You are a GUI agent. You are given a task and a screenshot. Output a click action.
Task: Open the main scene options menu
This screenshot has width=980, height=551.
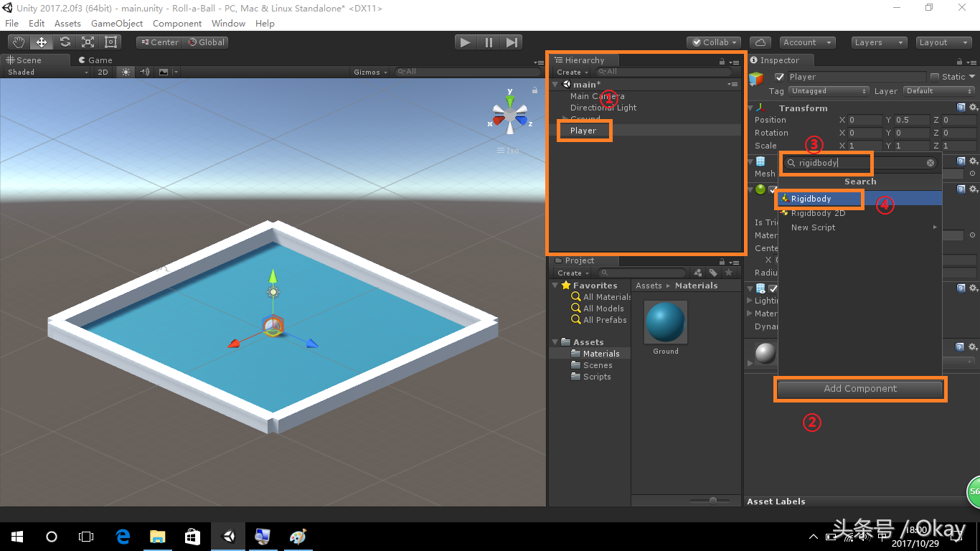732,84
